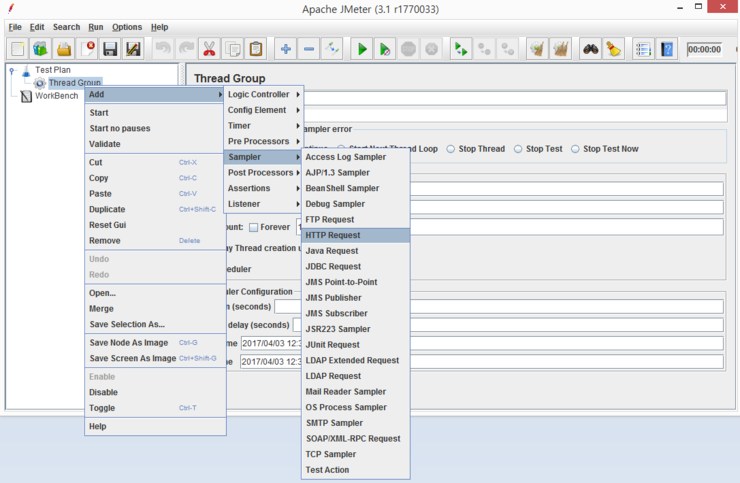Click the Save As toolbar icon

tap(133, 49)
